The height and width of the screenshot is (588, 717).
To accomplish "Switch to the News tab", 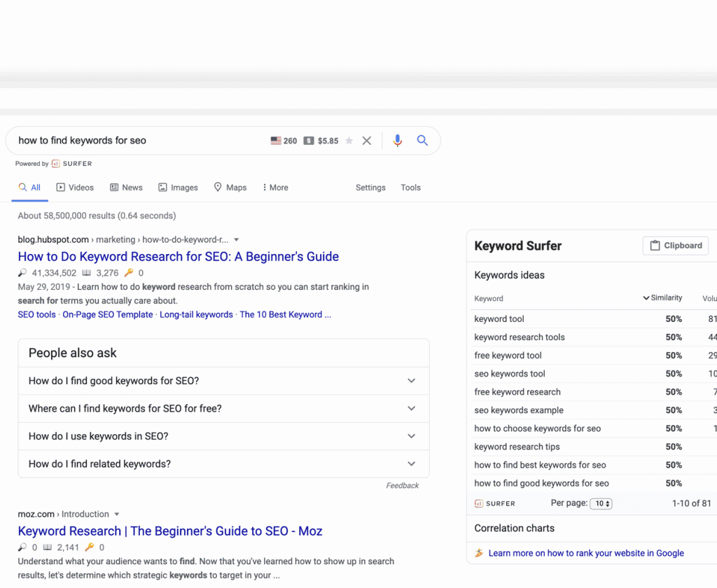I will point(126,188).
